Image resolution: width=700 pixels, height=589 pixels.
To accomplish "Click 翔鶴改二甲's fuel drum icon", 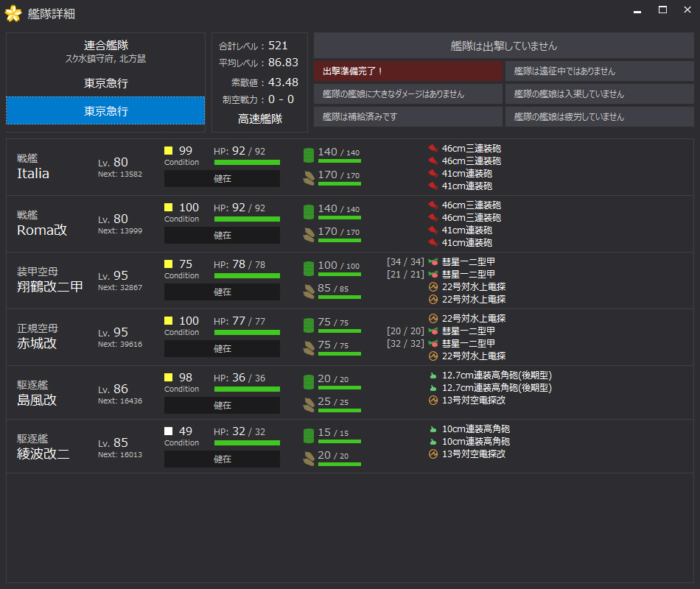I will tap(309, 269).
